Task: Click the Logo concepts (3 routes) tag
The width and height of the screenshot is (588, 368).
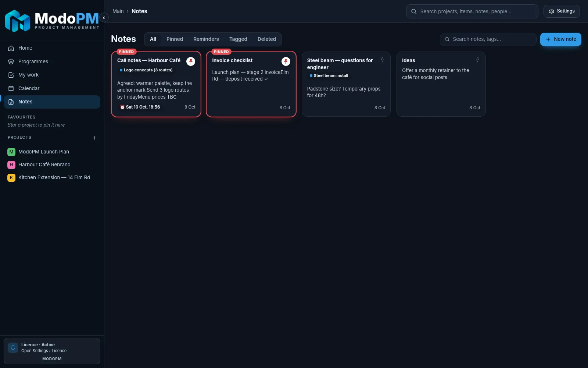Action: (146, 70)
